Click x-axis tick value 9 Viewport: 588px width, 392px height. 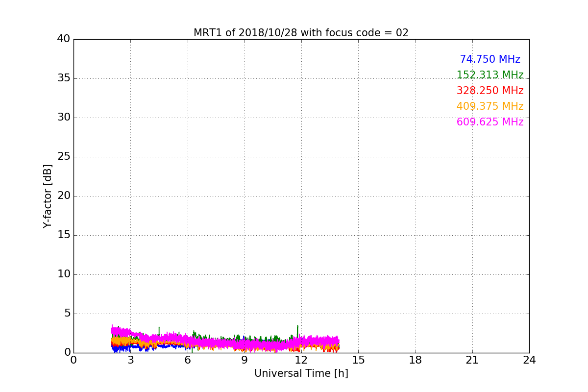point(245,360)
